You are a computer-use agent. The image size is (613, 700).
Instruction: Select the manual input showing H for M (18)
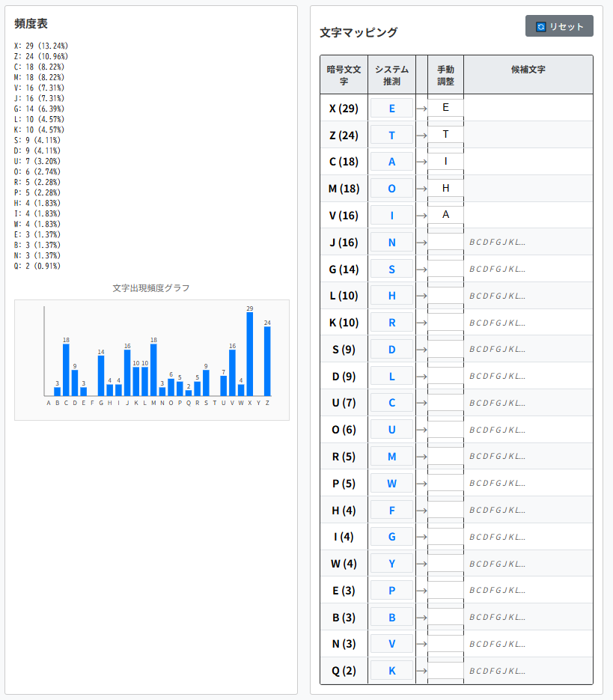[x=445, y=188]
